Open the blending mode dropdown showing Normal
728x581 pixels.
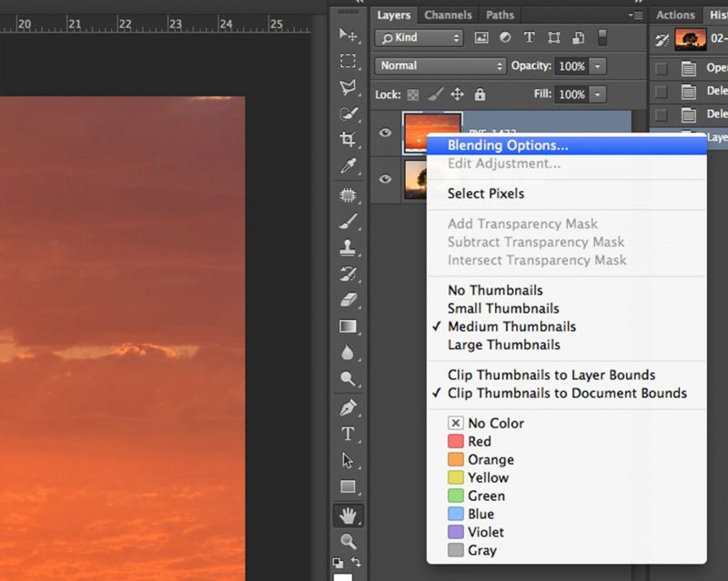pyautogui.click(x=440, y=65)
